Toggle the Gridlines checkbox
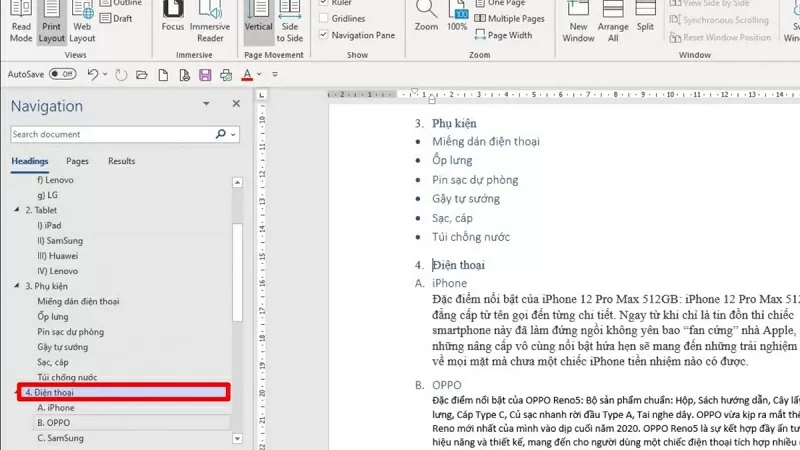The width and height of the screenshot is (800, 450). click(x=323, y=18)
